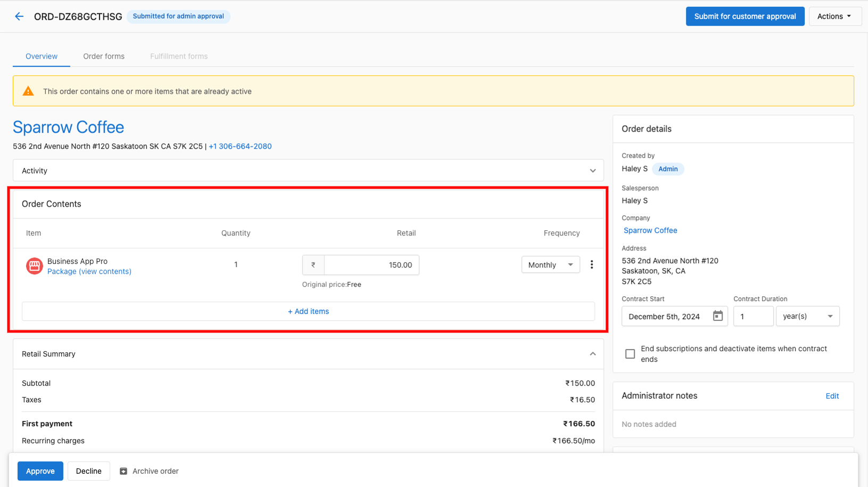Click the rupee currency symbol in the price field
Image resolution: width=868 pixels, height=487 pixels.
coord(313,265)
